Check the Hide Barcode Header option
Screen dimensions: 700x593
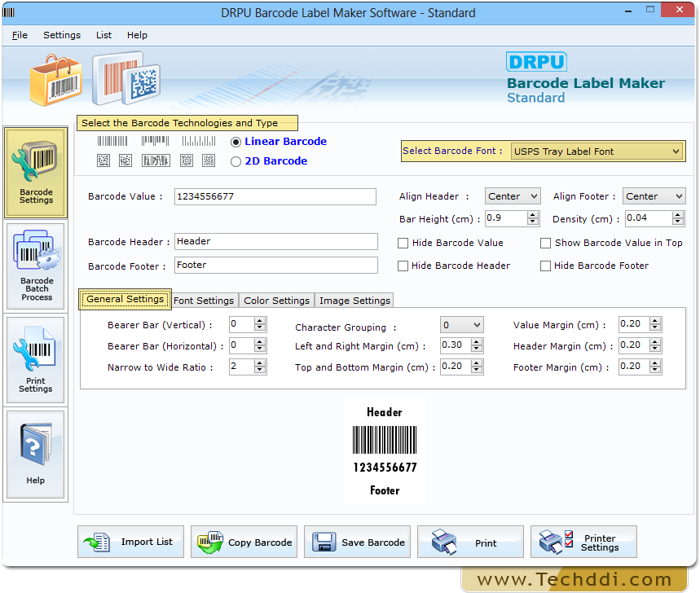[403, 266]
